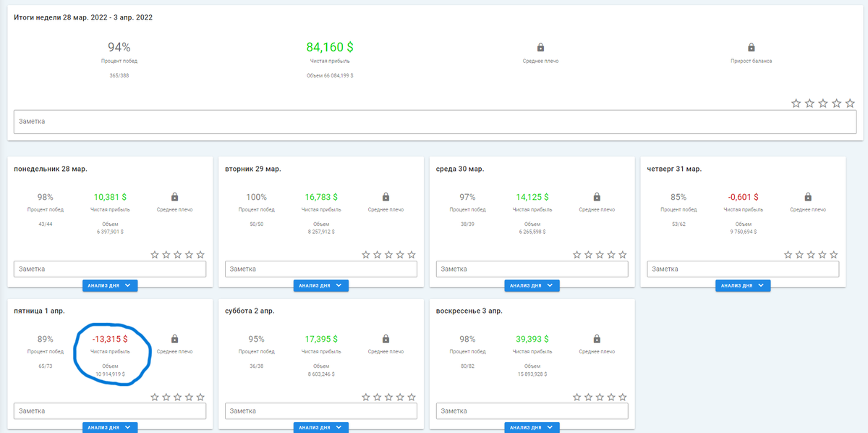The image size is (868, 433).
Task: Click Friday win count 65/73
Action: click(x=46, y=366)
